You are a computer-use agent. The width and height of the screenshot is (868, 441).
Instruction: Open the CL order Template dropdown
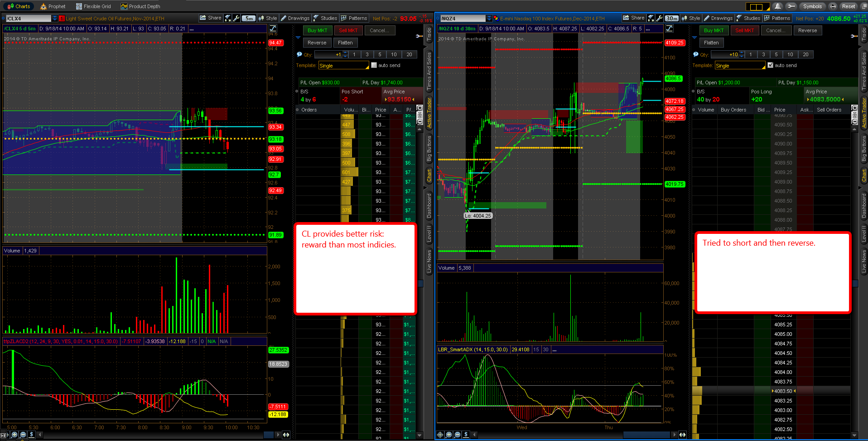coord(344,66)
